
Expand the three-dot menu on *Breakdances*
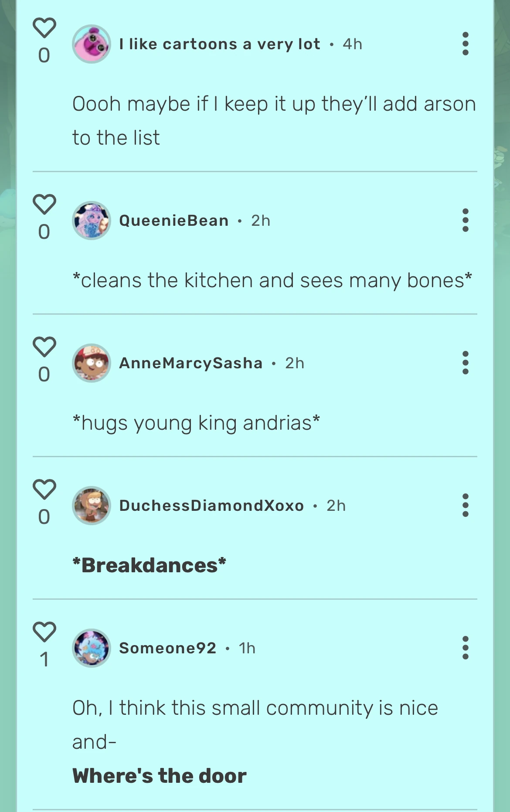click(x=465, y=506)
